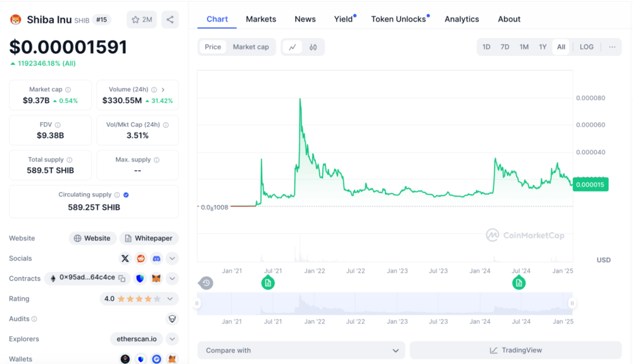Click the MetaMask fox icon in Contracts row
Image resolution: width=633 pixels, height=364 pixels.
pos(156,279)
